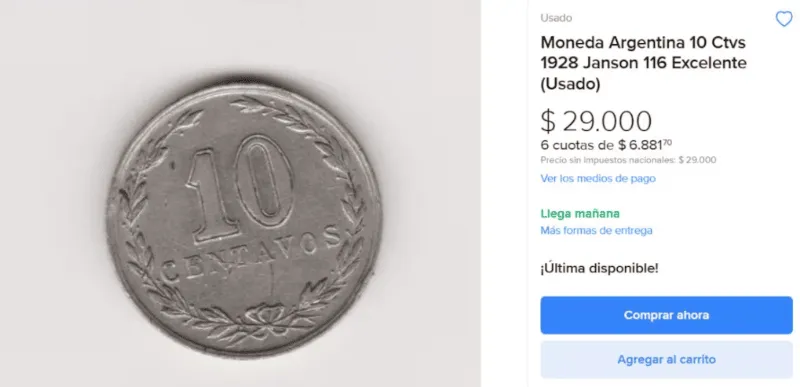Open Más formas de entrega link

click(x=596, y=230)
